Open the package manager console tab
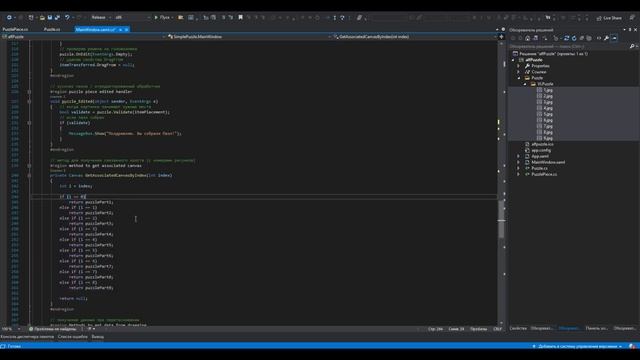The height and width of the screenshot is (360, 640). 27,337
